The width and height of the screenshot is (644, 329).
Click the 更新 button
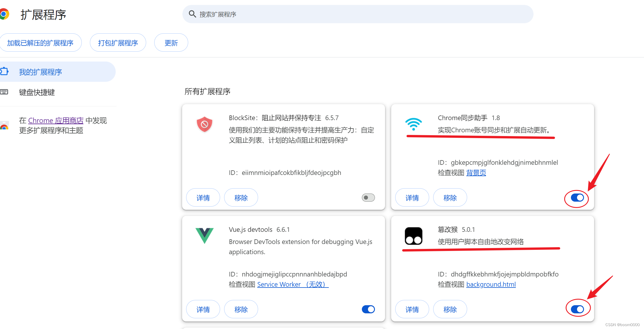[x=171, y=43]
